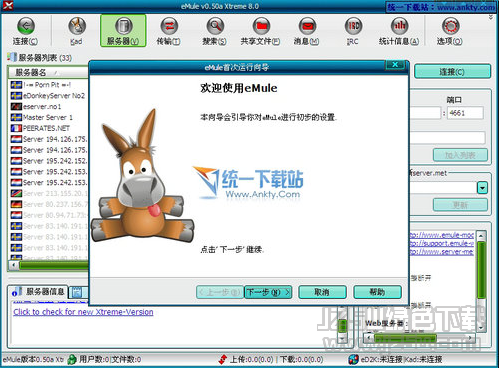Click the Connect (连接) toolbar icon

tap(25, 26)
